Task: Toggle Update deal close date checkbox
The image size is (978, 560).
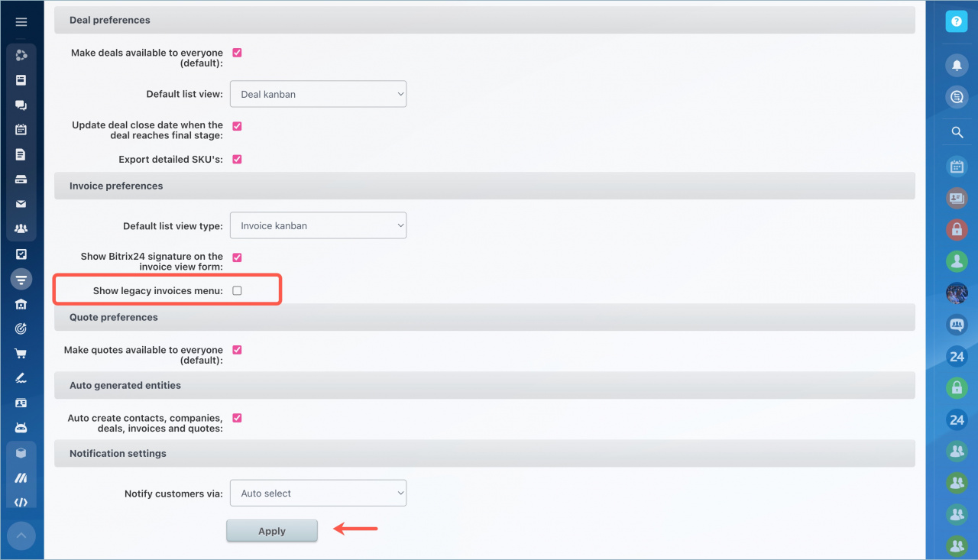Action: [237, 126]
